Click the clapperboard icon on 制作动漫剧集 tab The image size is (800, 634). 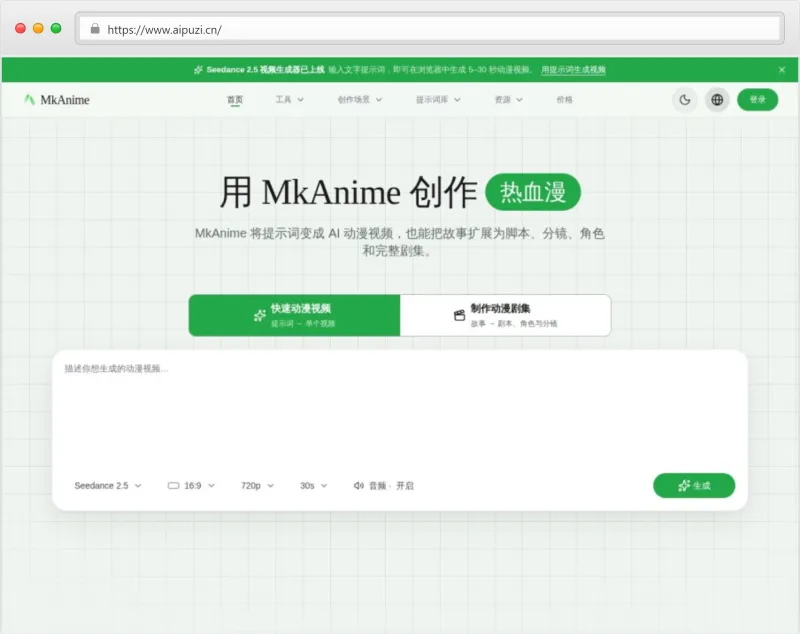coord(459,315)
